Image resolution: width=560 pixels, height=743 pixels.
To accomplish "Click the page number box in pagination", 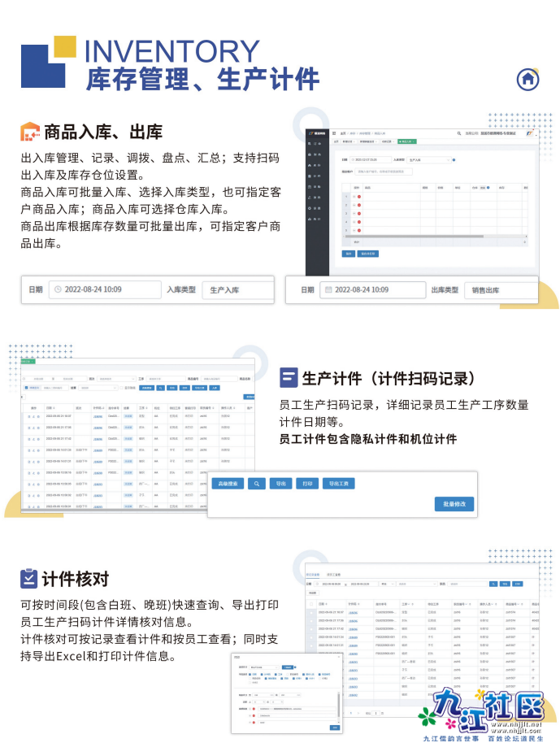I will point(376,713).
